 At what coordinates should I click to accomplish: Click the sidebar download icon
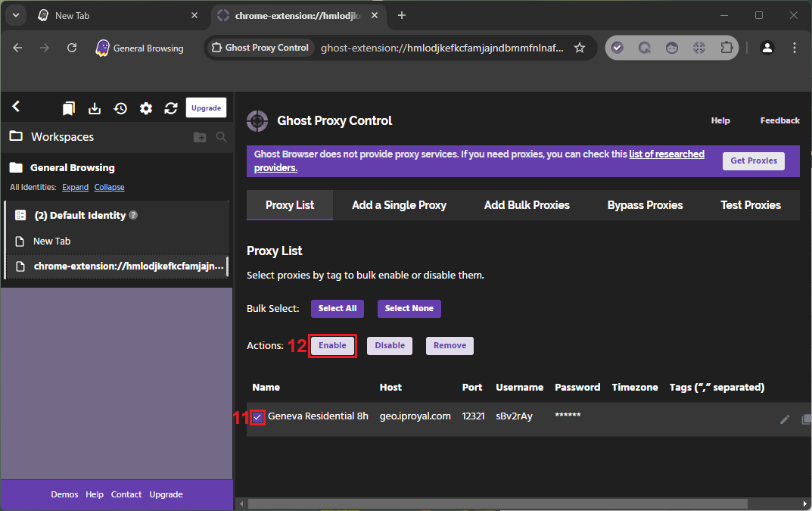[95, 108]
